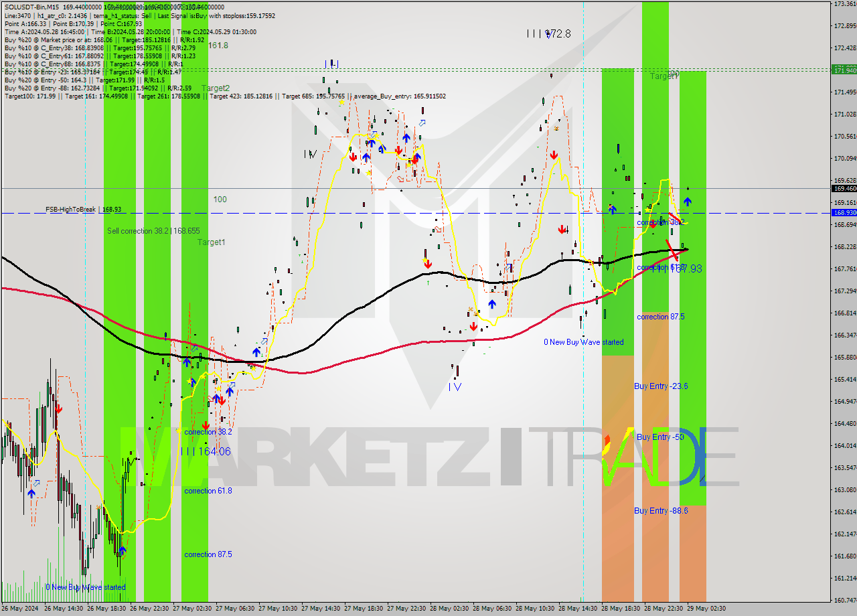Image resolution: width=857 pixels, height=616 pixels.
Task: Click the 165.880 price axis value
Action: pyautogui.click(x=844, y=357)
